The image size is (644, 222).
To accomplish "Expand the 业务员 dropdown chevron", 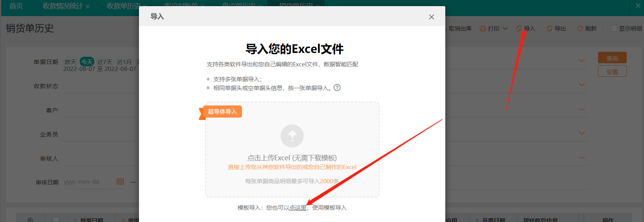I will pos(582,133).
